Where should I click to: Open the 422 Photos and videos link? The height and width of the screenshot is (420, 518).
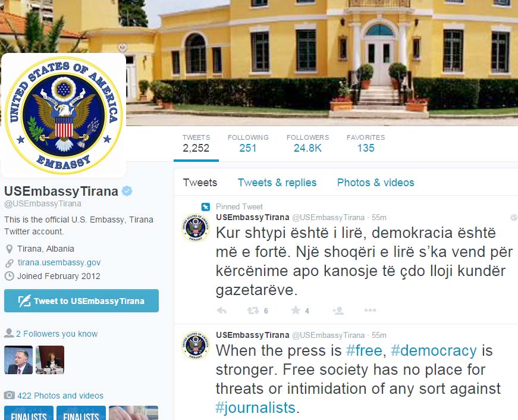click(x=61, y=396)
